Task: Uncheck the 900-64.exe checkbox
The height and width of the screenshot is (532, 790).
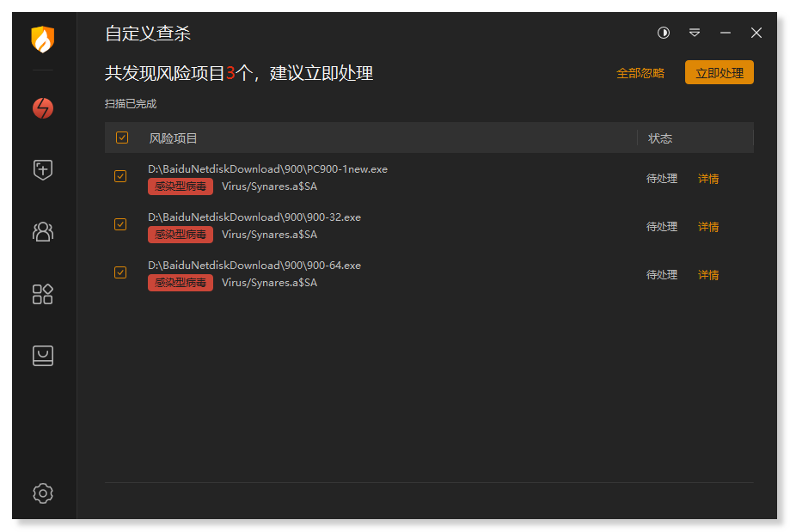Action: pos(120,272)
